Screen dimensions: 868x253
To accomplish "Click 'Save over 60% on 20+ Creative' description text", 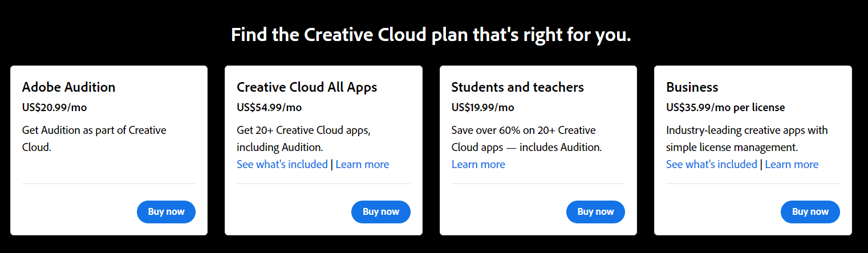I will pyautogui.click(x=523, y=130).
